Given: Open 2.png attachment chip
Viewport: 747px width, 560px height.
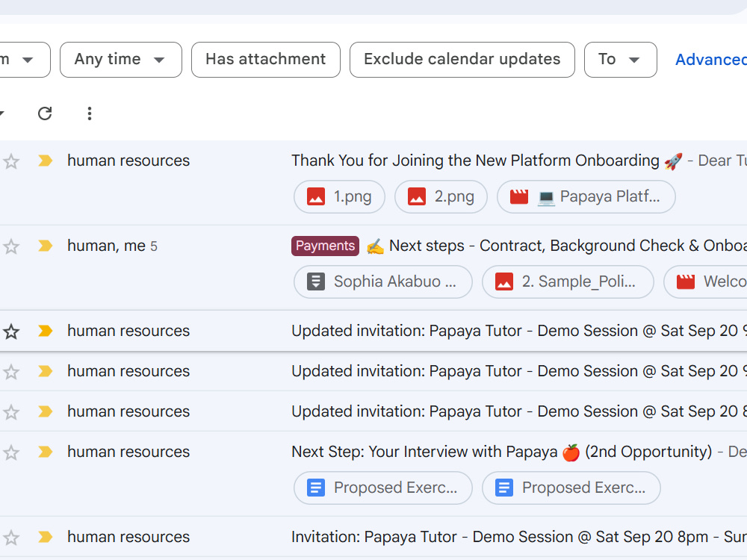Looking at the screenshot, I should coord(441,196).
